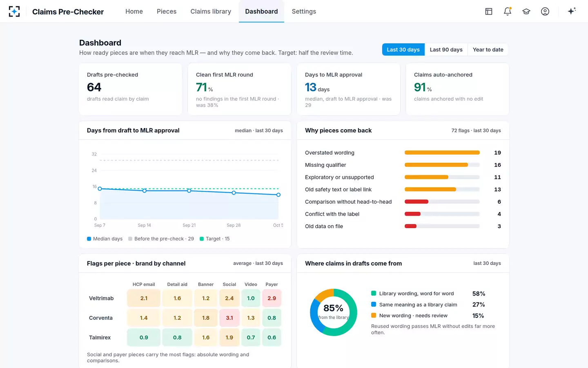Click the Oct 5 data point on chart
This screenshot has height=368, width=588.
[x=278, y=195]
